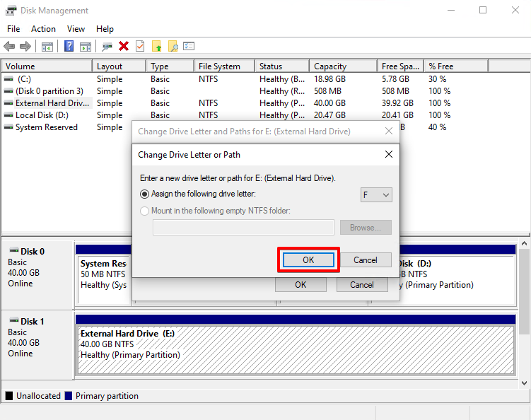Screen dimensions: 531x420
Task: Open Help via blue question mark icon
Action: point(69,46)
